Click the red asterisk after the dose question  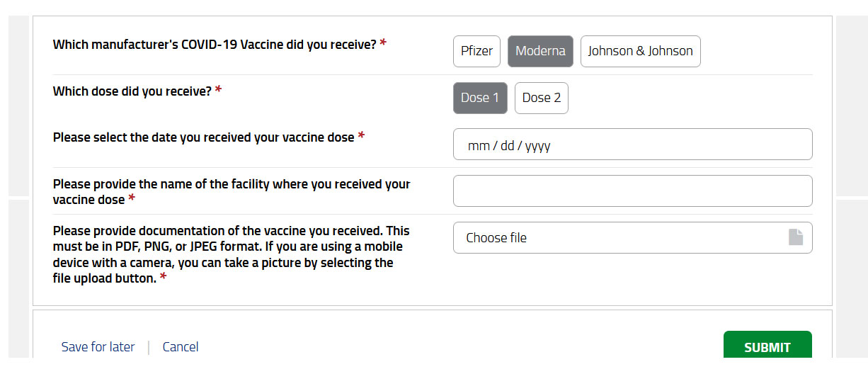click(218, 91)
